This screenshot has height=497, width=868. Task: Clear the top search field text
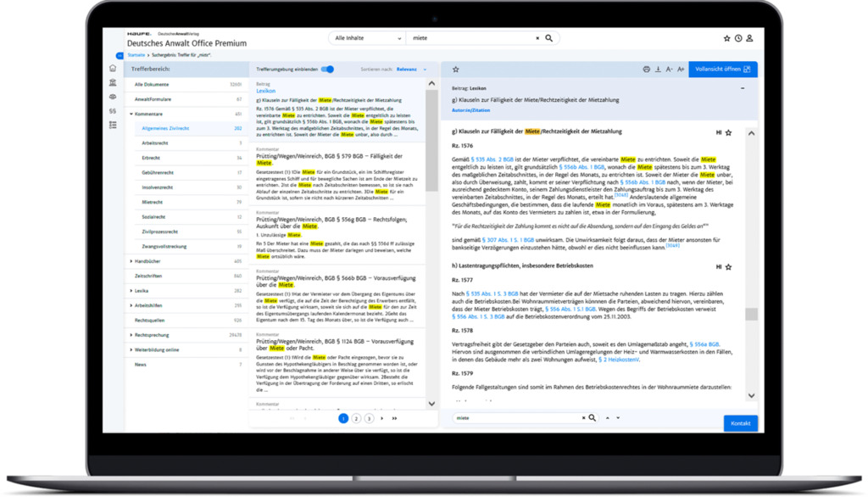point(537,38)
